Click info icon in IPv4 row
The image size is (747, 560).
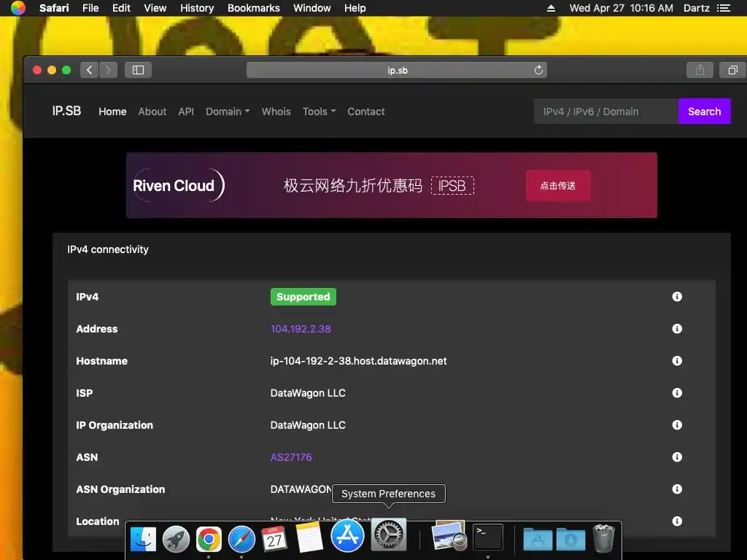[677, 297]
